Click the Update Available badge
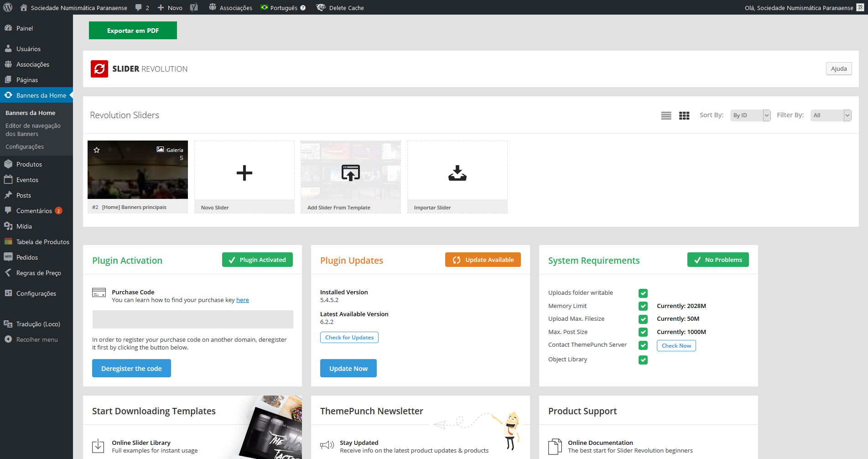Viewport: 868px width, 459px height. click(483, 260)
